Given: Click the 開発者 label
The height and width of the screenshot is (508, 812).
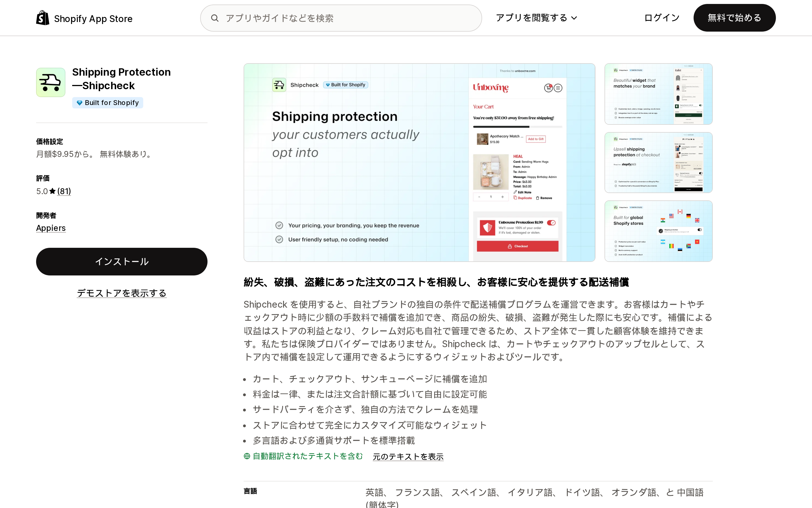Looking at the screenshot, I should 46,216.
